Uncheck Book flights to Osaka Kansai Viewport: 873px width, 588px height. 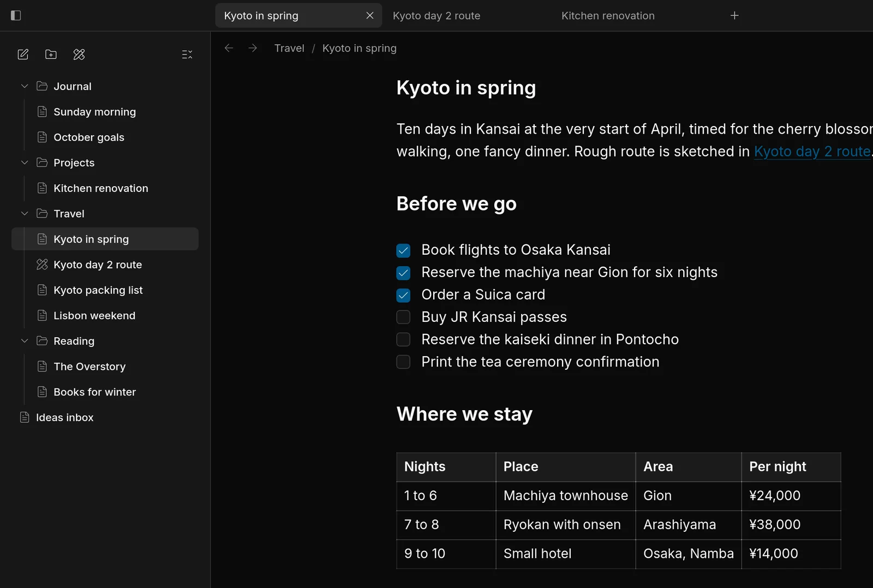403,250
